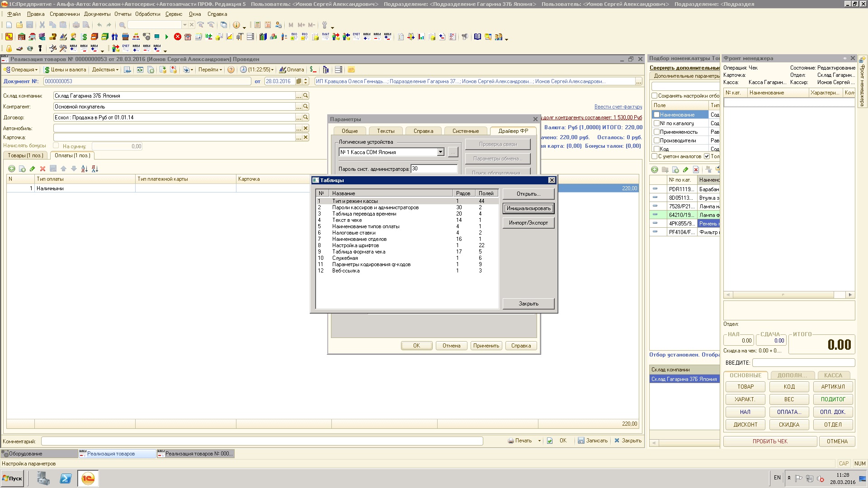Expand Логические устройства combo box
The image size is (868, 488).
point(440,152)
